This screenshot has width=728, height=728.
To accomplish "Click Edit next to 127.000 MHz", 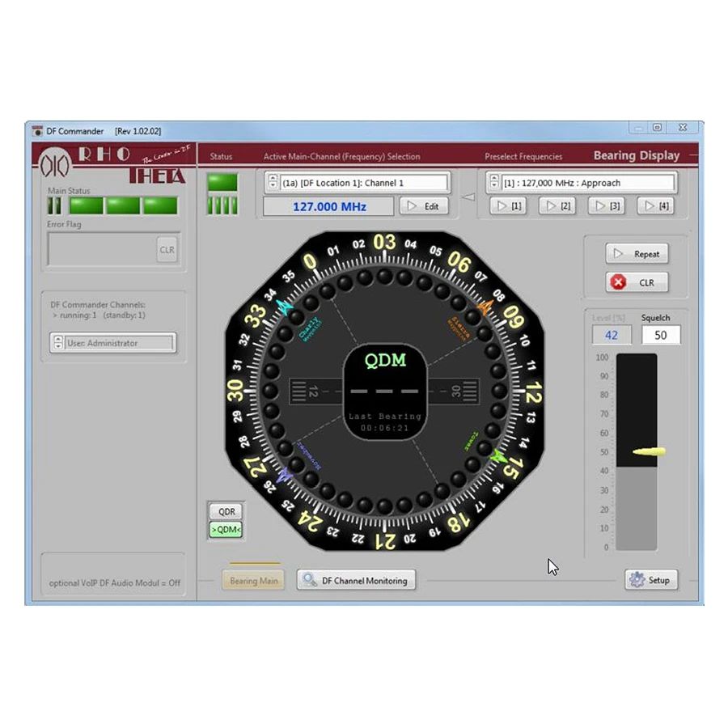I will (424, 206).
